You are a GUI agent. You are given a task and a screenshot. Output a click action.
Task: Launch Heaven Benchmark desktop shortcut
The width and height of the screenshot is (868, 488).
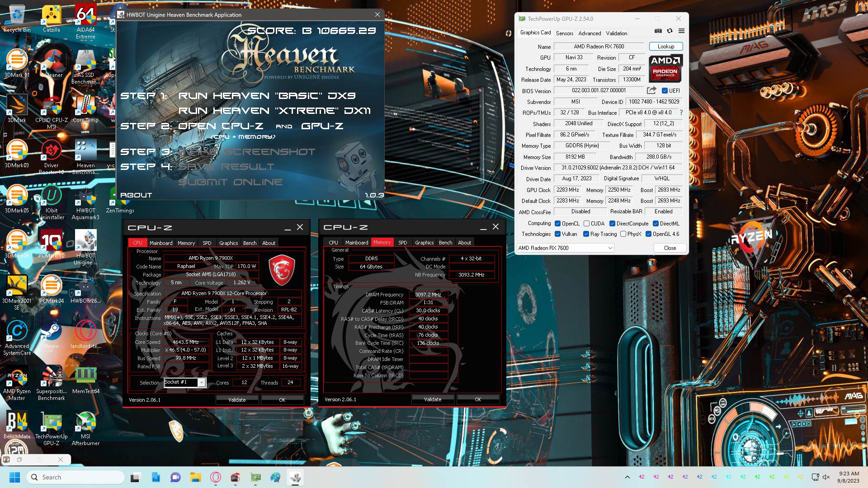point(85,157)
